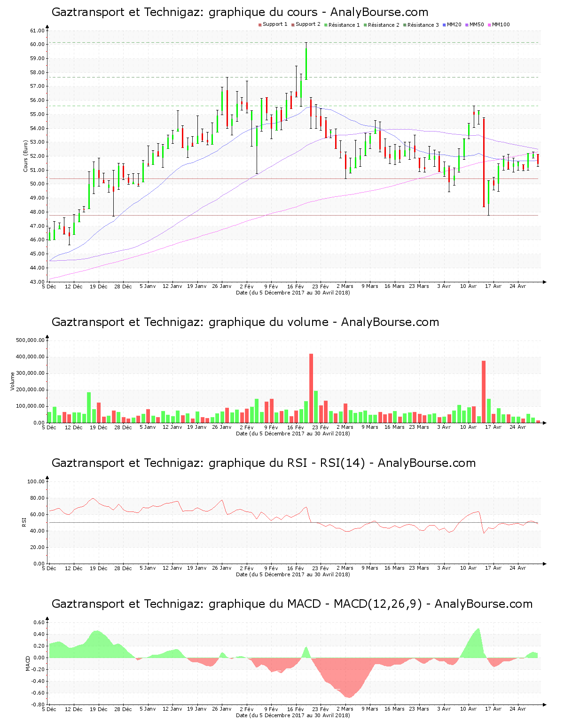This screenshot has width=564, height=728.
Task: Click the 100.00 RSI axis label
Action: (x=36, y=481)
